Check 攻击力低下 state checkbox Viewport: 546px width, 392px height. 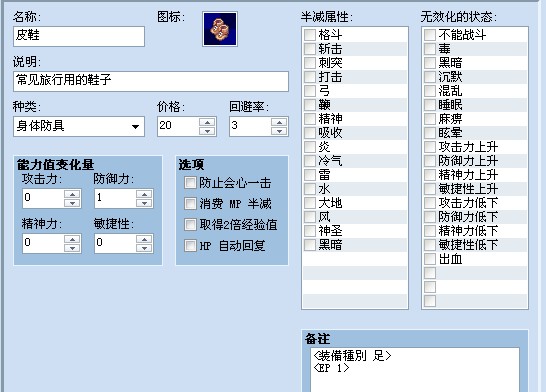[430, 203]
